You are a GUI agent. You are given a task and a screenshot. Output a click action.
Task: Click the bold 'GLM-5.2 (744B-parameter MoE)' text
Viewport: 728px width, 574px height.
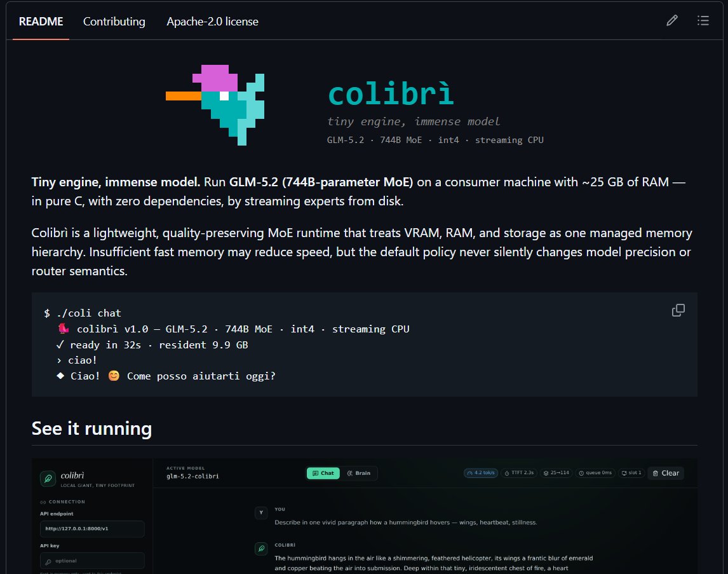point(321,182)
